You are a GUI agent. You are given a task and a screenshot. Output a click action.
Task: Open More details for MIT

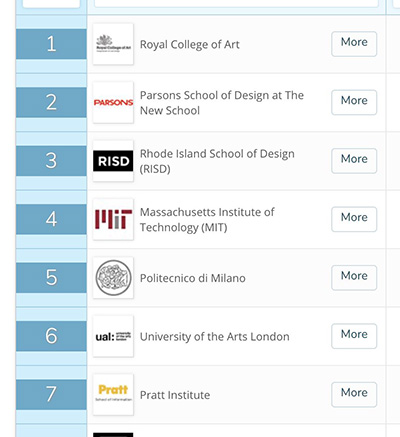click(354, 219)
